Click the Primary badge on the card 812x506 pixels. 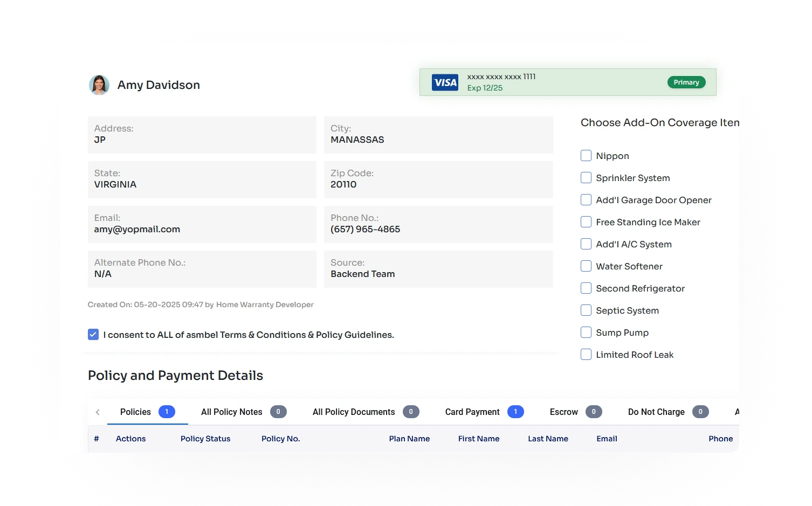686,82
